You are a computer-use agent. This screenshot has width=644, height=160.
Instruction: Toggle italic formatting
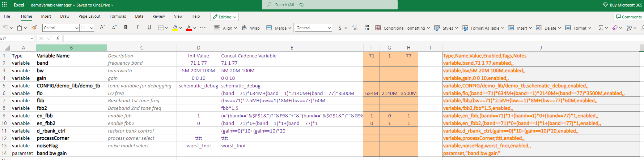tap(137, 27)
